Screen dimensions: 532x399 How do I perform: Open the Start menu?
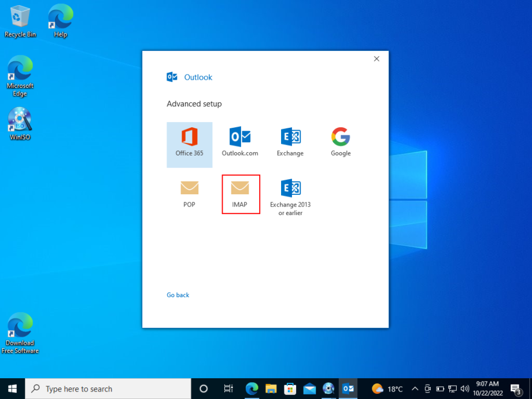[12, 389]
